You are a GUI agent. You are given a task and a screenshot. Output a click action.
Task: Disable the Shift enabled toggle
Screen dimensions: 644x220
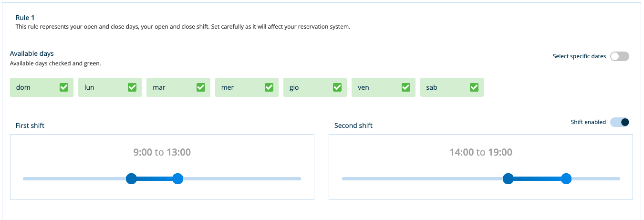pos(620,122)
